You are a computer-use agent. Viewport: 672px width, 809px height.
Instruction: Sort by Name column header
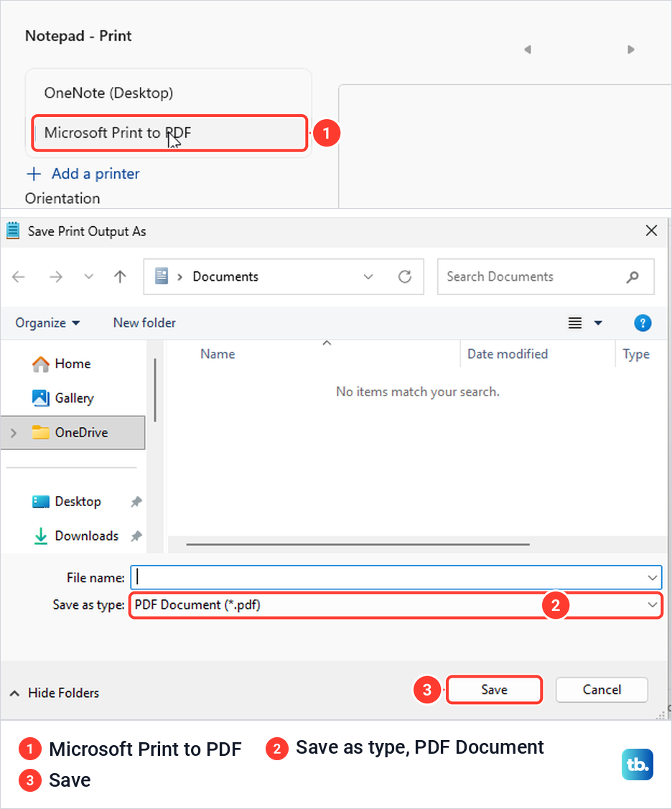tap(218, 354)
